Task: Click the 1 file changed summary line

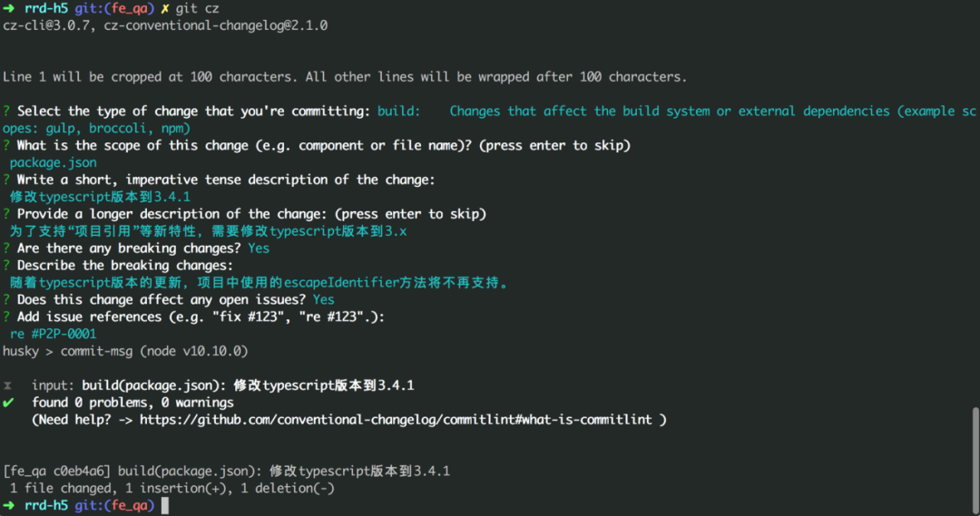Action: pyautogui.click(x=171, y=489)
